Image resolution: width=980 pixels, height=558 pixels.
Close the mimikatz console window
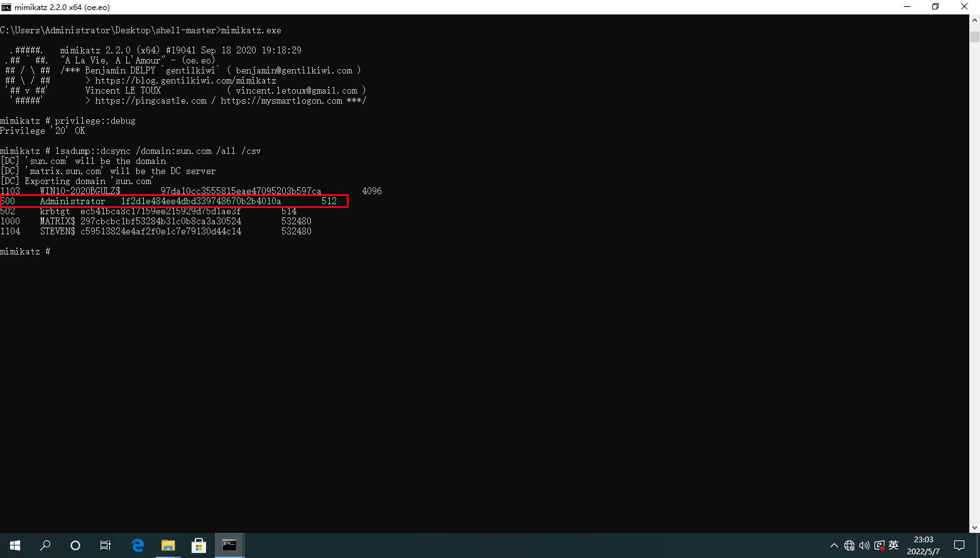point(964,7)
